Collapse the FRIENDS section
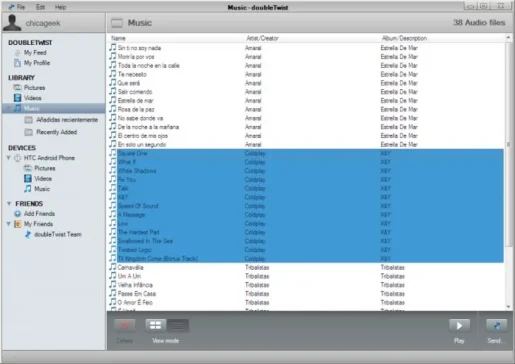This screenshot has width=515, height=364. [x=9, y=204]
